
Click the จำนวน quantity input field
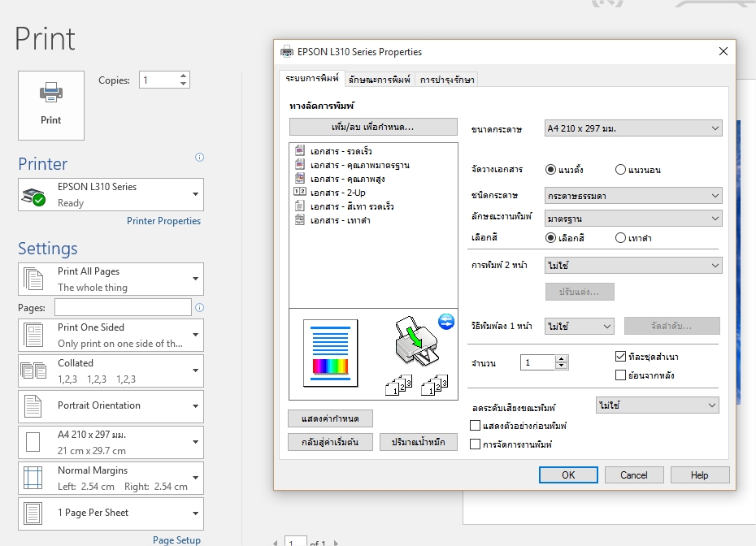click(x=538, y=362)
